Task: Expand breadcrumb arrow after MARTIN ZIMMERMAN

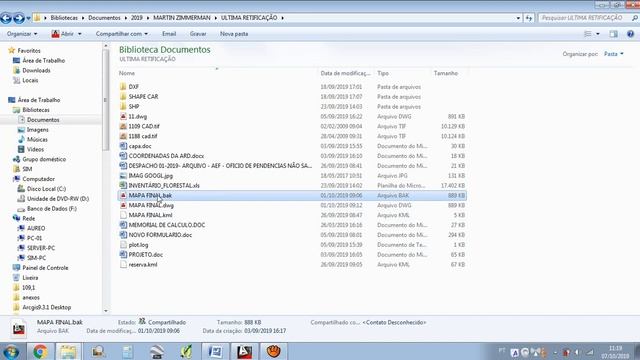Action: pyautogui.click(x=216, y=18)
